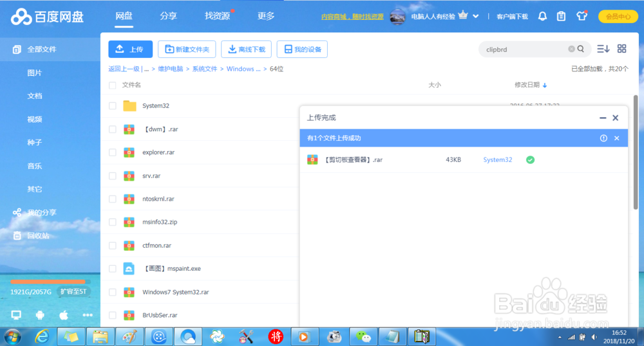
Task: Open System32 link in upload panel
Action: pos(497,160)
